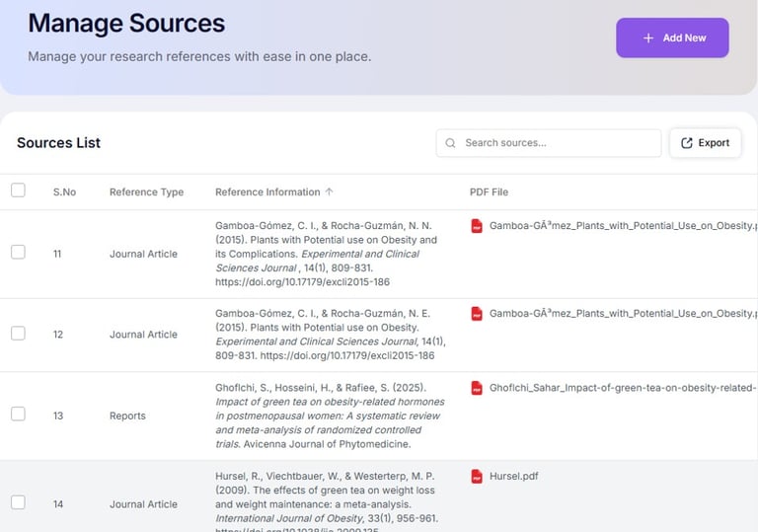758x532 pixels.
Task: Click the PDF icon for source 11
Action: tap(477, 226)
